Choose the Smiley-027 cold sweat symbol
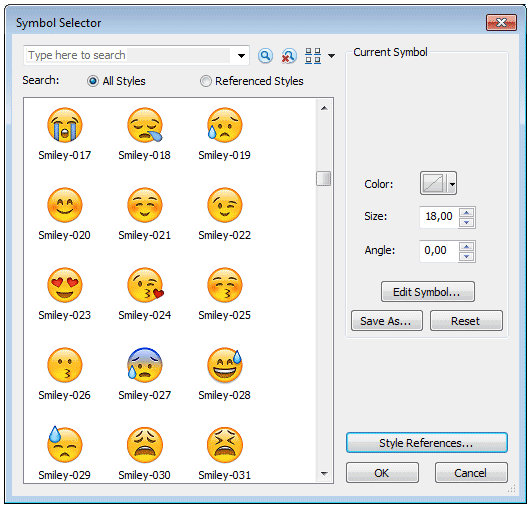This screenshot has width=530, height=506. pos(145,365)
